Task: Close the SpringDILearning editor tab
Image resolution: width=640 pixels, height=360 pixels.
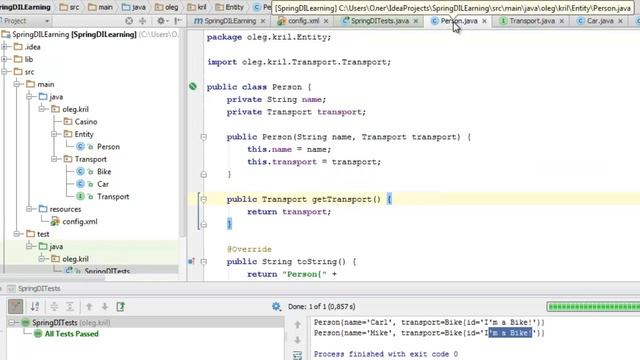Action: pos(263,21)
